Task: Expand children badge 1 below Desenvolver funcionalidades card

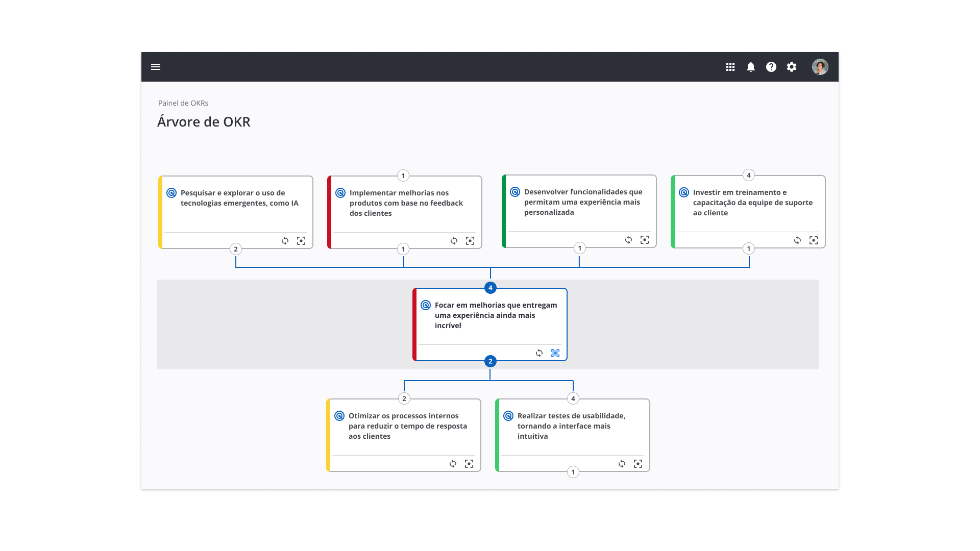Action: [x=580, y=248]
